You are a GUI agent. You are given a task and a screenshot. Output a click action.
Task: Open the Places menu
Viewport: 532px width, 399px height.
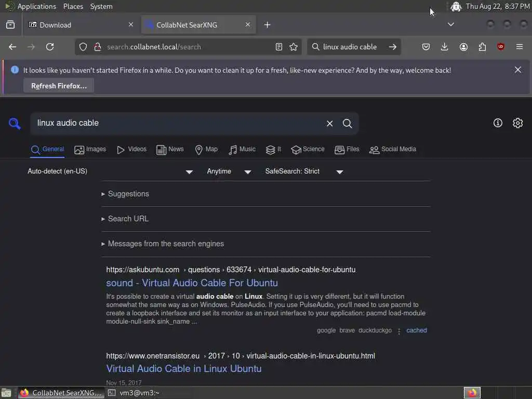73,6
